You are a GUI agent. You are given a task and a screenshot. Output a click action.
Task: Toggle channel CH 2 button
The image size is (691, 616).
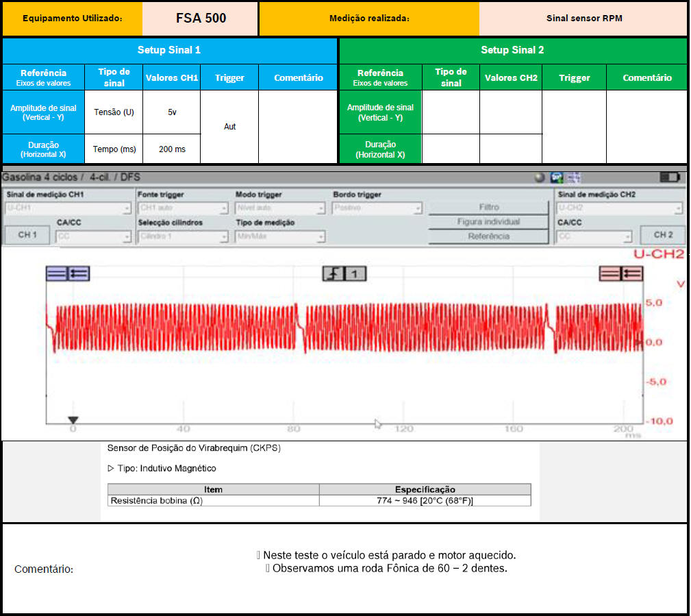point(662,235)
